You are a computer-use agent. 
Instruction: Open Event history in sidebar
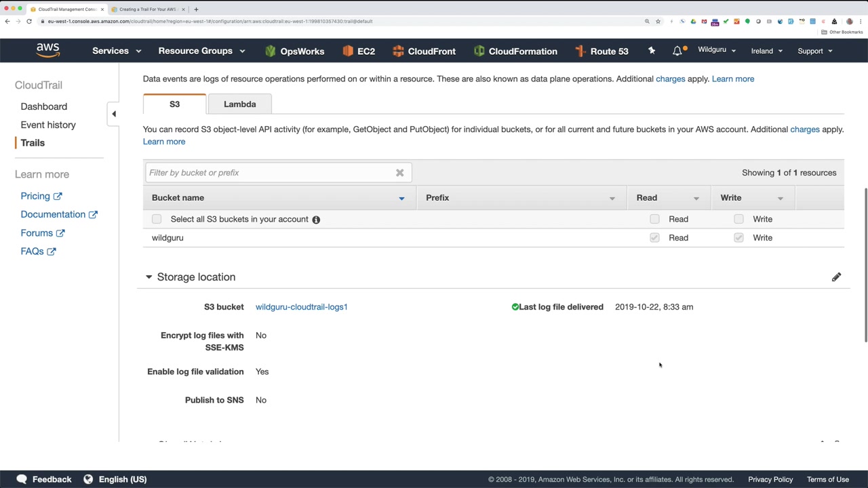pos(48,125)
